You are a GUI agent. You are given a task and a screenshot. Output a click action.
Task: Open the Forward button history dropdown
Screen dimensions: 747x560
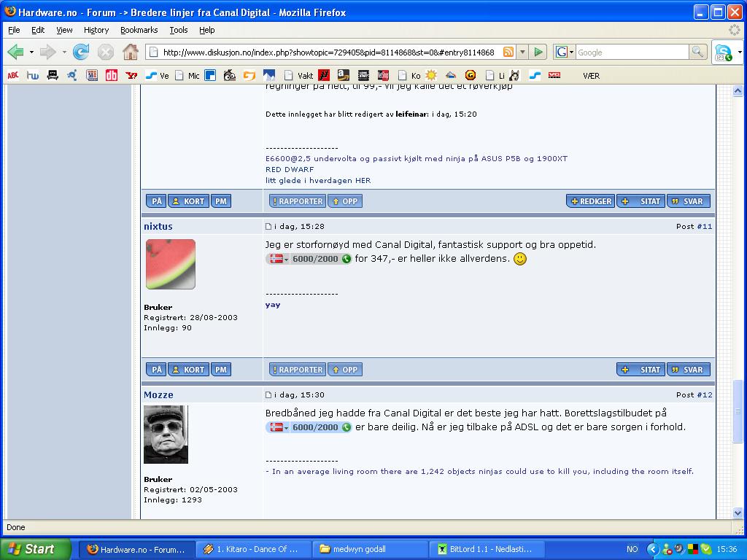pos(64,52)
